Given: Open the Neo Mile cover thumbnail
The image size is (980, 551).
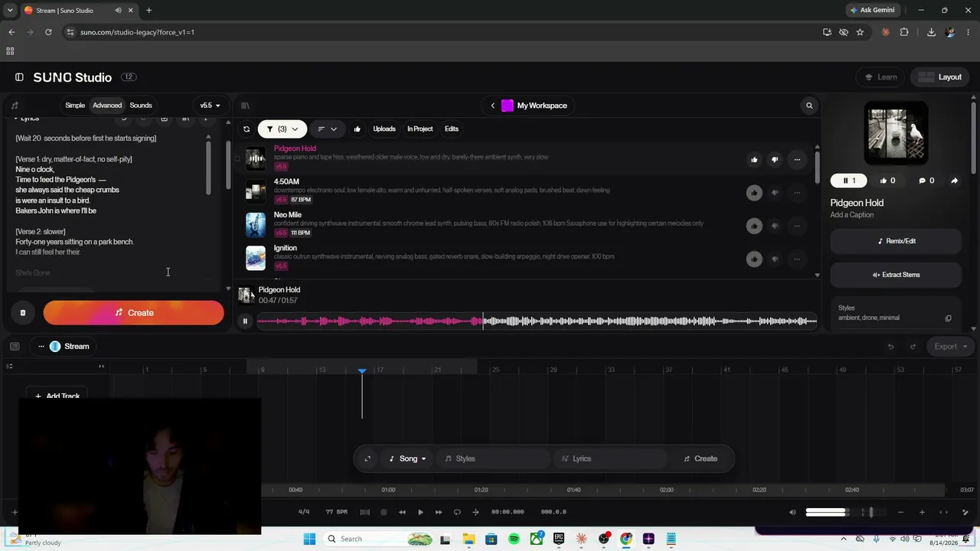Looking at the screenshot, I should pos(256,226).
